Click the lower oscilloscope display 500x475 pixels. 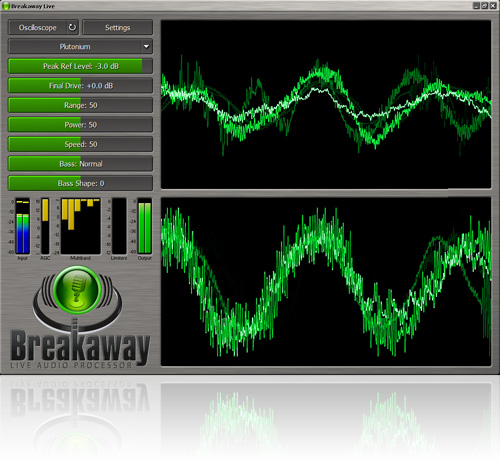point(326,282)
